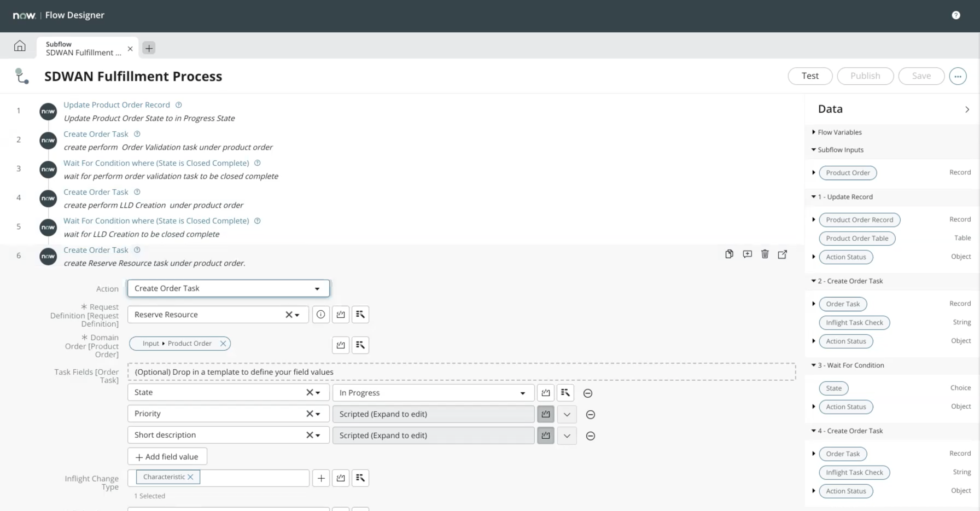Collapse the Data panel chevron
The height and width of the screenshot is (511, 980).
[967, 109]
